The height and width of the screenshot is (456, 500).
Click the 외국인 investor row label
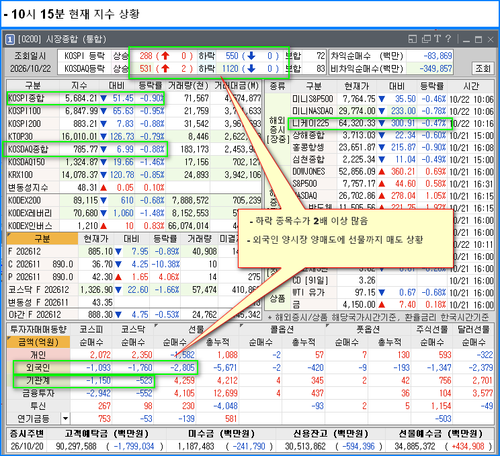38,368
